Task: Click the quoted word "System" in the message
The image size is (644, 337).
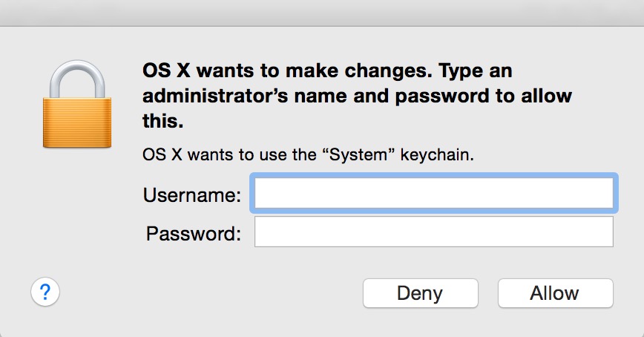Action: click(x=358, y=155)
